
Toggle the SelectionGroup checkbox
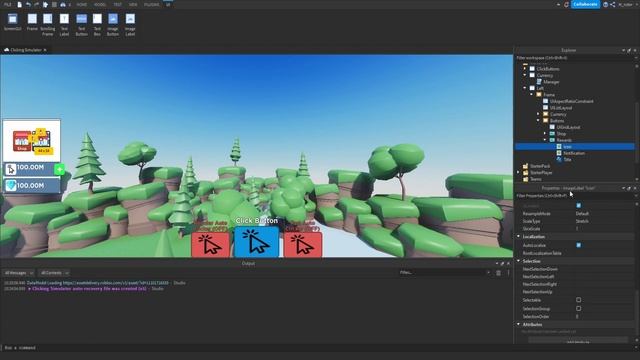[578, 309]
